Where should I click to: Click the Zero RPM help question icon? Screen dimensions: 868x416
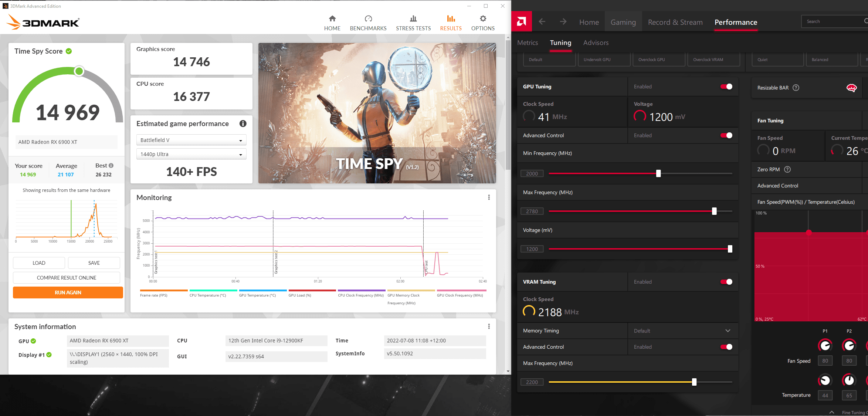click(787, 169)
